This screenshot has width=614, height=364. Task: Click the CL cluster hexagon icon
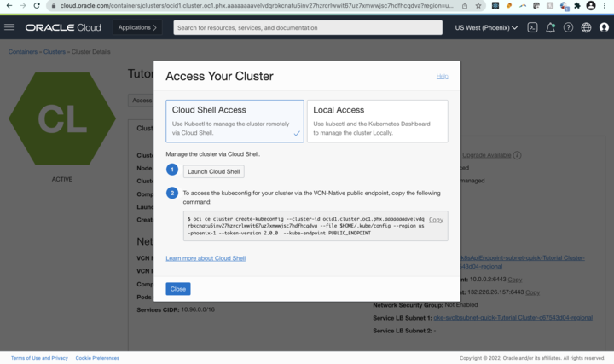click(62, 118)
